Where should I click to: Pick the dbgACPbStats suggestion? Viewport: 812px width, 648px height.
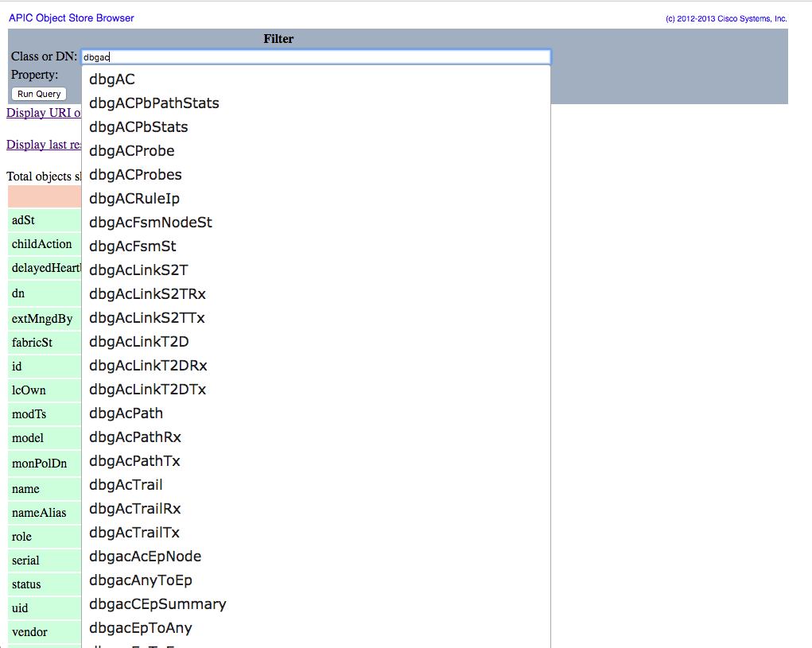pyautogui.click(x=138, y=127)
